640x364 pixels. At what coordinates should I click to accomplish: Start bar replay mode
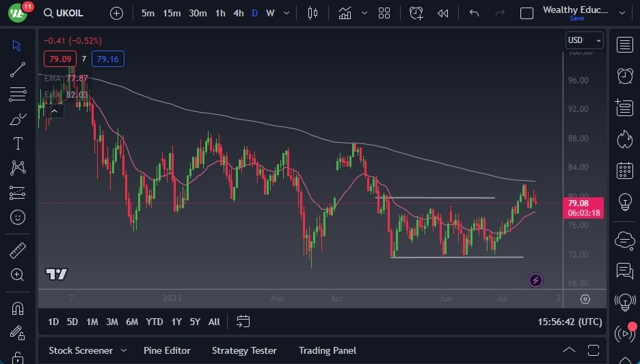(443, 14)
